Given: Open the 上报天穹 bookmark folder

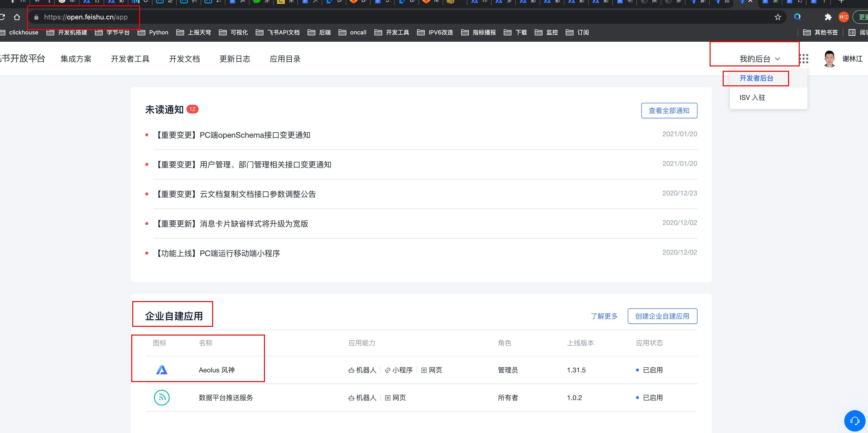Looking at the screenshot, I should pyautogui.click(x=194, y=32).
